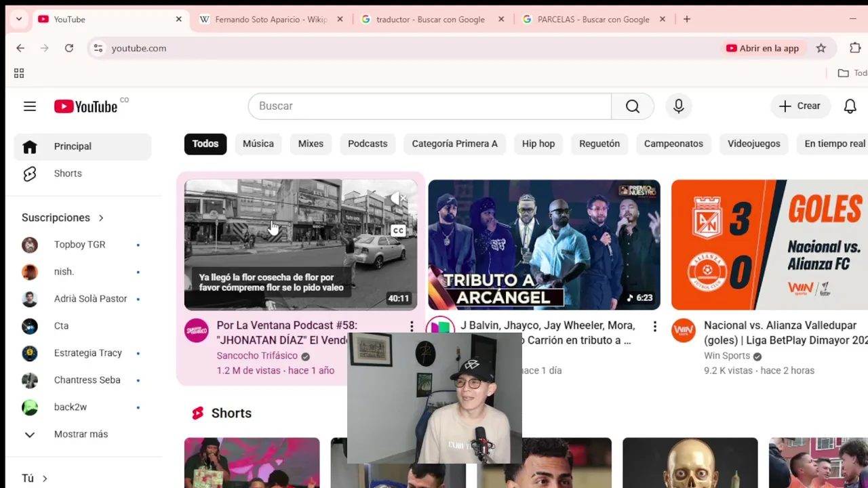
Task: Open Topboy TGR channel subscription
Action: coord(82,245)
